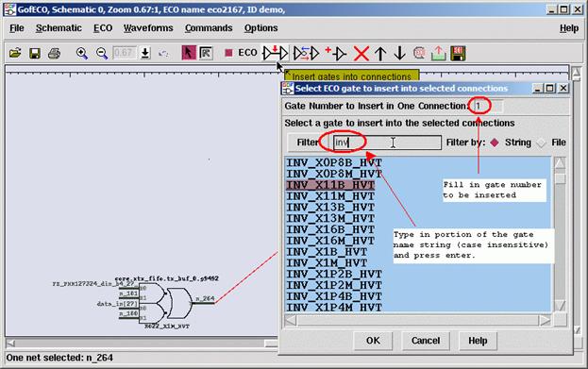Choose INV_X13M_HVT from the gate list
Screen dimensions: 588x369
(330, 218)
